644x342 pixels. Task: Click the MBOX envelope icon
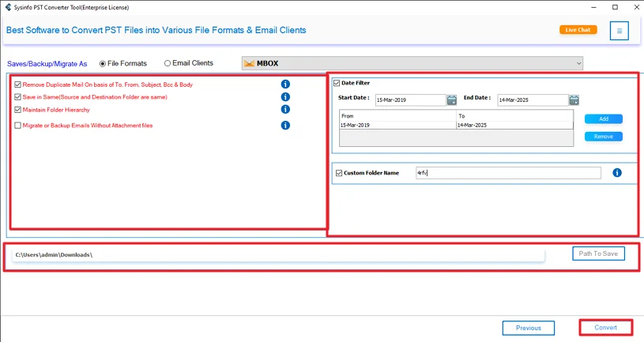click(x=249, y=63)
